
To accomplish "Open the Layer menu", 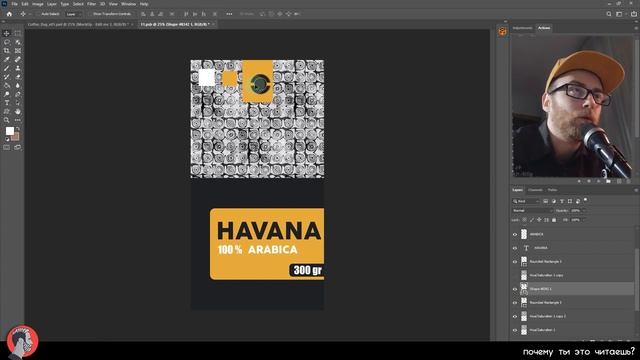I will pos(52,4).
